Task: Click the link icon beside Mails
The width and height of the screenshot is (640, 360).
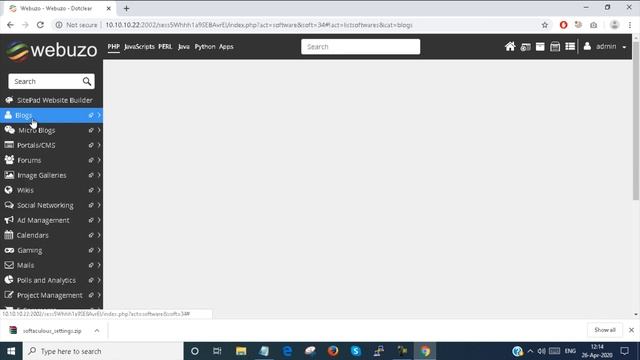Action: [x=91, y=265]
